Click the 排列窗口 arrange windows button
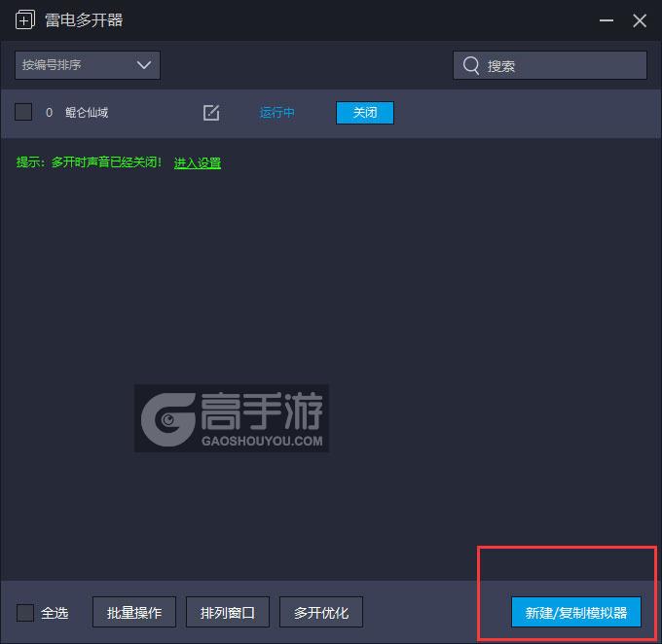662x644 pixels. (228, 612)
